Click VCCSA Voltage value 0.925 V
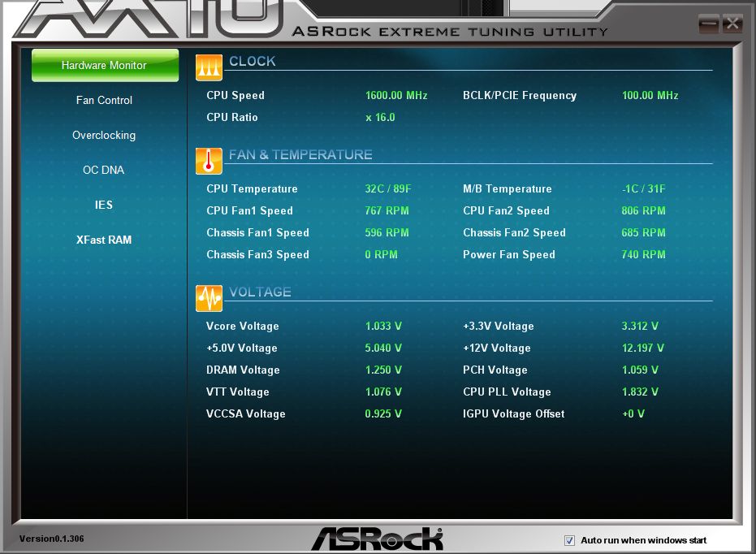This screenshot has width=756, height=554. click(x=383, y=413)
